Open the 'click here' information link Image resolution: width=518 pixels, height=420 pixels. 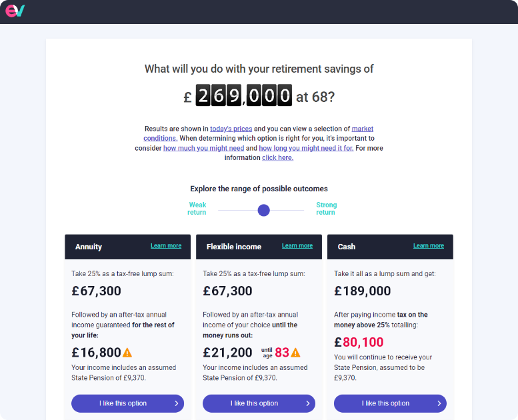point(277,157)
